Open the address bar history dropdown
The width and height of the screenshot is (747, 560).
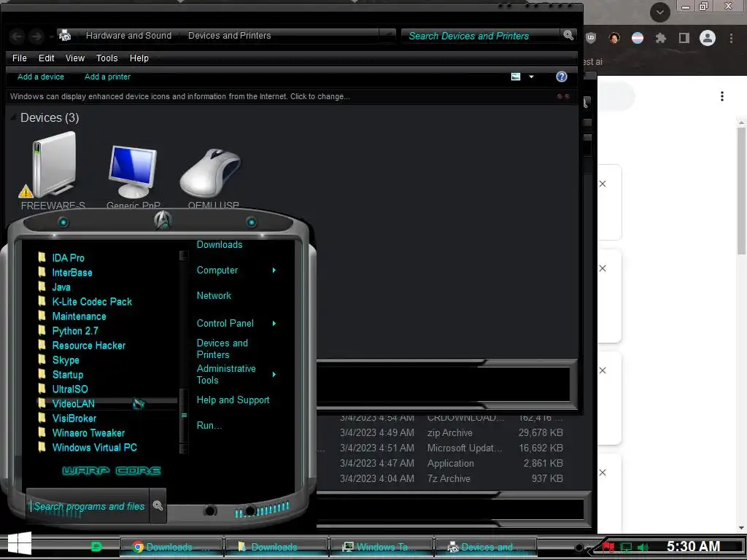pos(387,35)
